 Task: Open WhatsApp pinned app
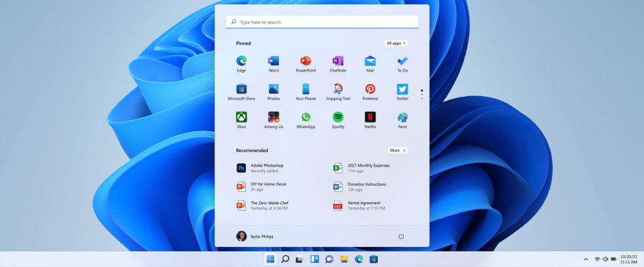tap(306, 120)
